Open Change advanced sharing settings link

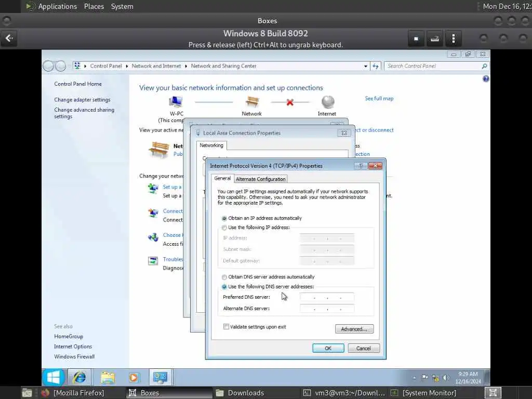coord(84,113)
